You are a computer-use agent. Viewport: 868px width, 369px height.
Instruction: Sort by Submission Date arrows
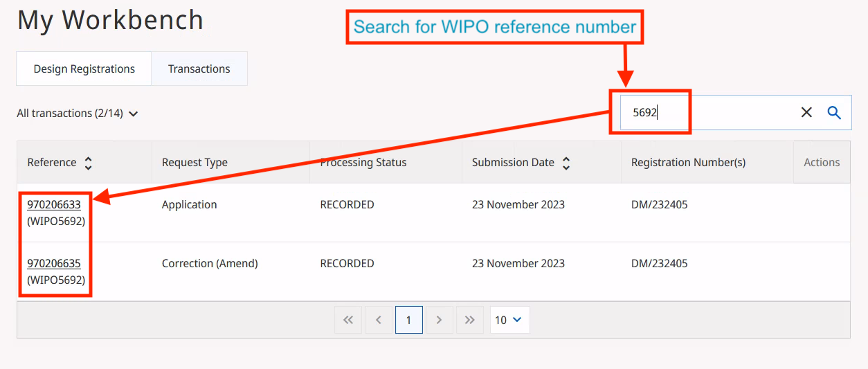pos(566,163)
